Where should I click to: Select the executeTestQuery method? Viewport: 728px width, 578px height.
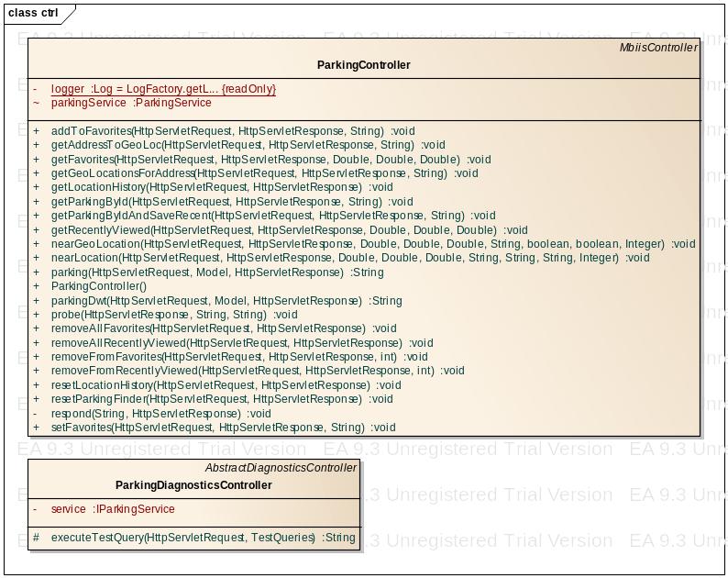pos(204,538)
